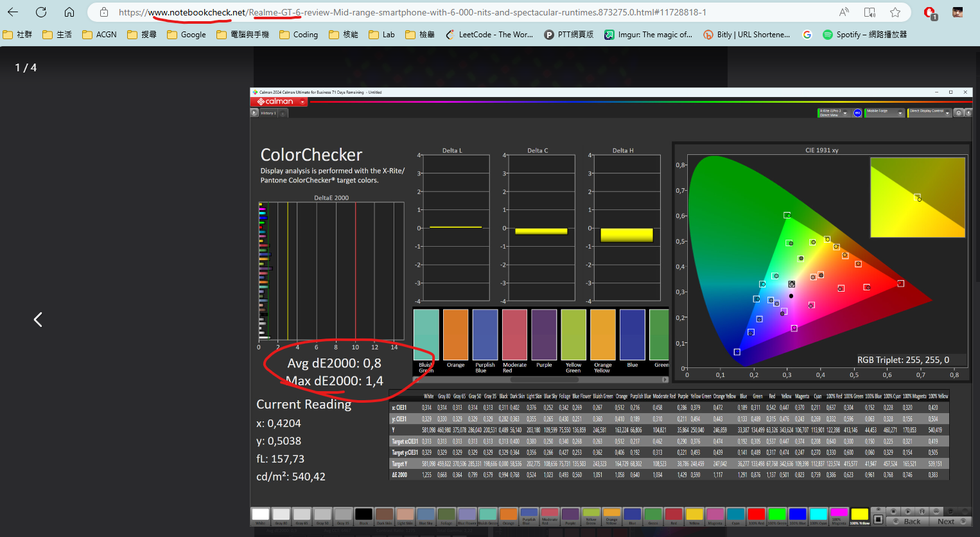The image size is (980, 537).
Task: Open the ACGN bookmarks folder
Action: pos(99,35)
